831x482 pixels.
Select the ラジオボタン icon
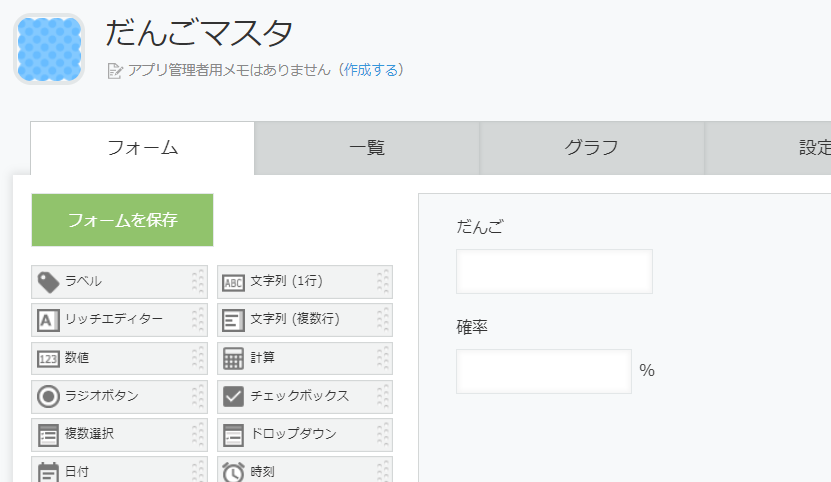coord(48,397)
